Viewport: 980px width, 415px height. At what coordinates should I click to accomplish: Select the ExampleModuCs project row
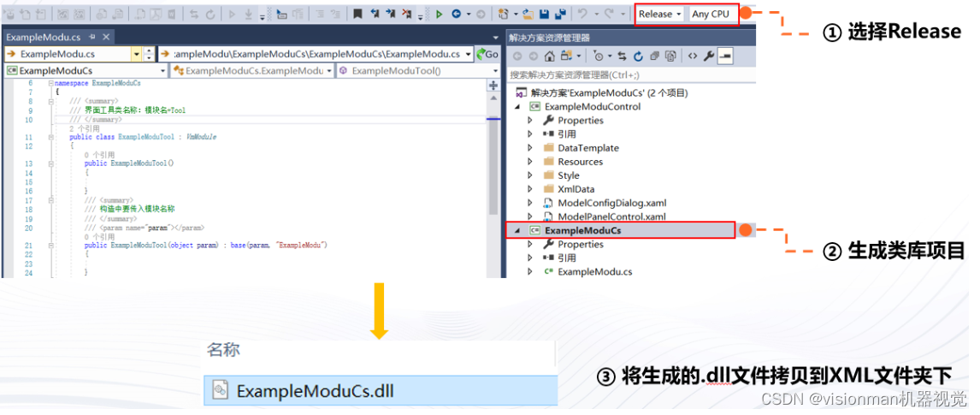619,231
